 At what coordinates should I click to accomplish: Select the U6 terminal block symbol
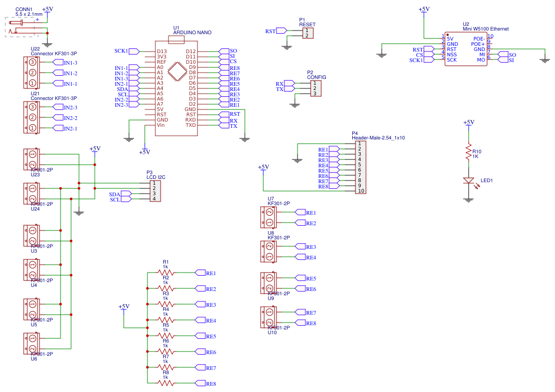pos(31,343)
